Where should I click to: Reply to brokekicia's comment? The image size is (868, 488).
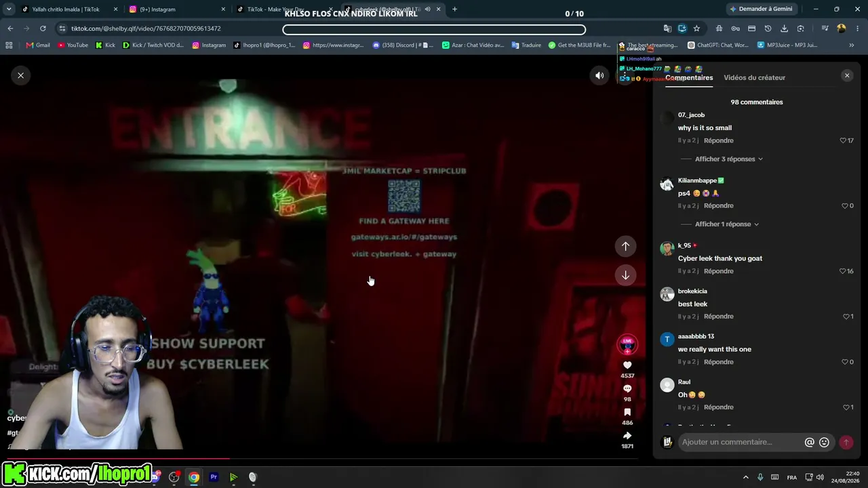click(x=719, y=317)
